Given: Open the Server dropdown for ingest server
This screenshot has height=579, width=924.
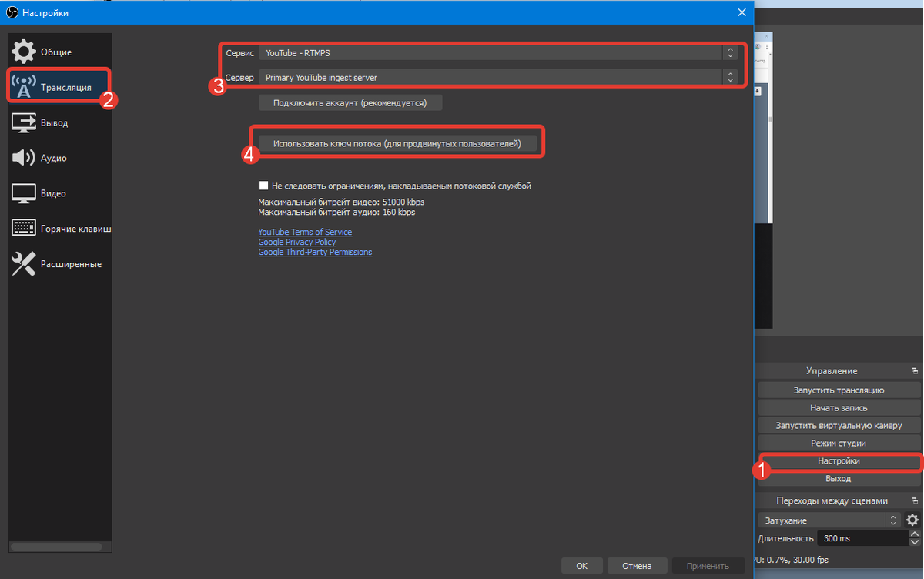Looking at the screenshot, I should pyautogui.click(x=497, y=77).
